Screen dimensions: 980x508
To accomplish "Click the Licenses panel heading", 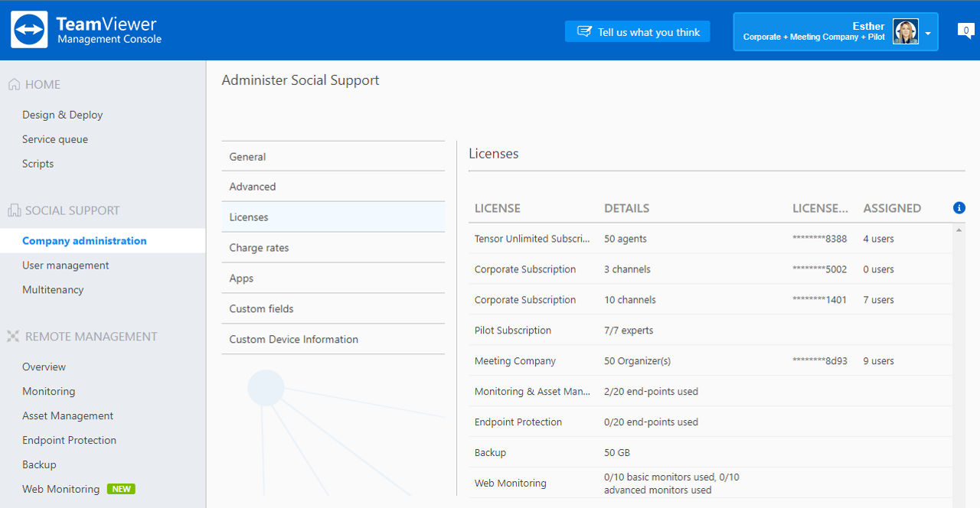I will 494,154.
